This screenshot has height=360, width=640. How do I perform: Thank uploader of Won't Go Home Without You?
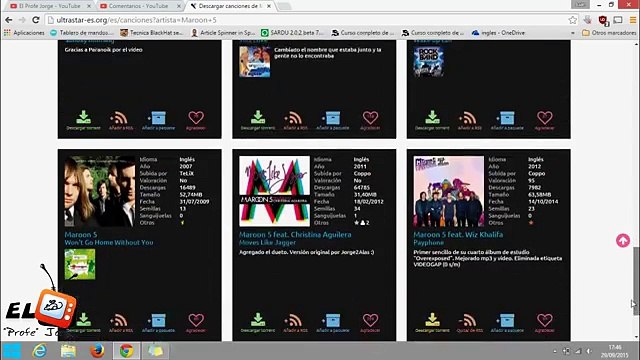tap(196, 323)
